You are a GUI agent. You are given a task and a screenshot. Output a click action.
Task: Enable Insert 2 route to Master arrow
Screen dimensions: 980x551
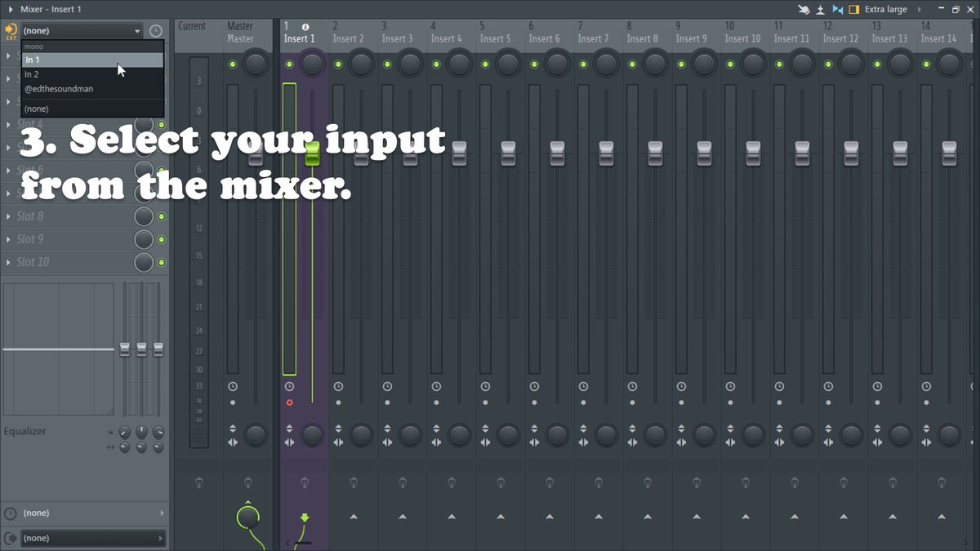354,517
